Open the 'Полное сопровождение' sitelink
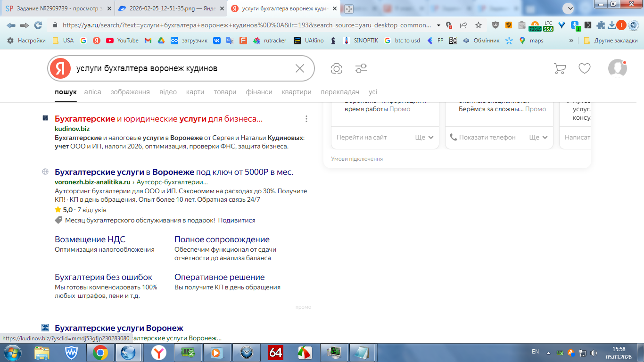The image size is (644, 362). (222, 239)
